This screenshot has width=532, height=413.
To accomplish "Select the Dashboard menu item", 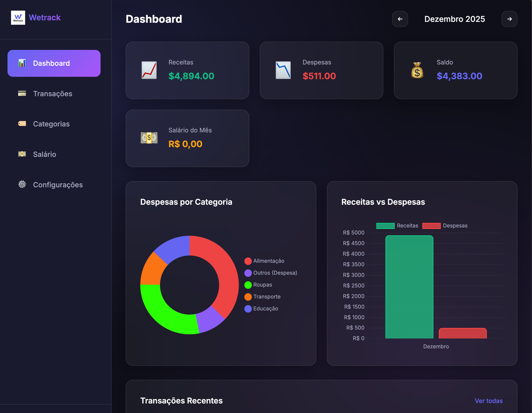I will [54, 63].
